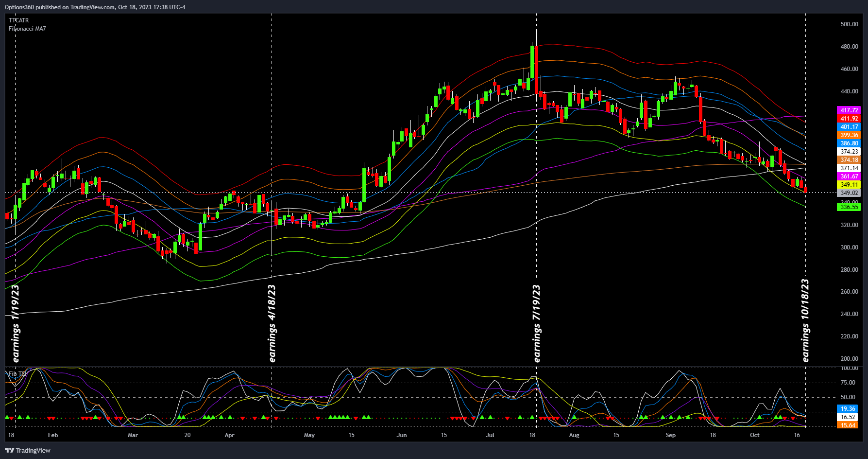Click the 50.00 level on TSI axis
Screen dimensions: 868x459
pyautogui.click(x=848, y=397)
